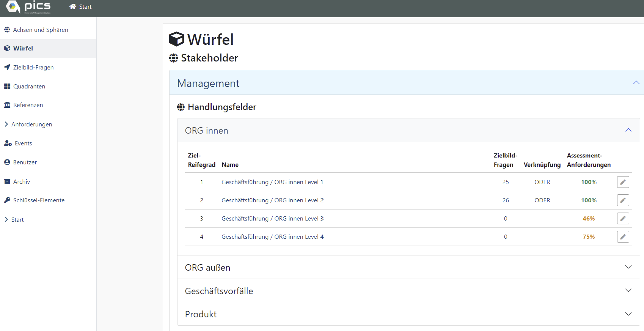Expand the ORG außen section
The image size is (644, 331).
click(x=628, y=267)
